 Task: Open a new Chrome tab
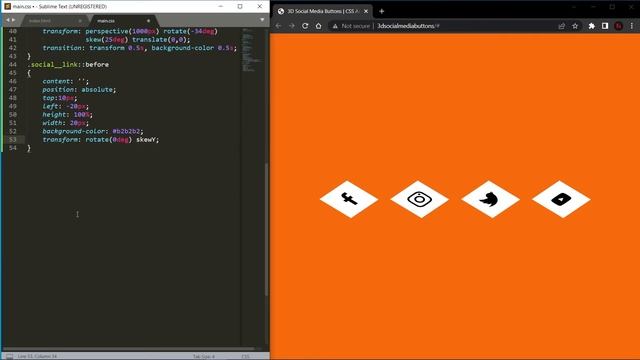pyautogui.click(x=382, y=11)
